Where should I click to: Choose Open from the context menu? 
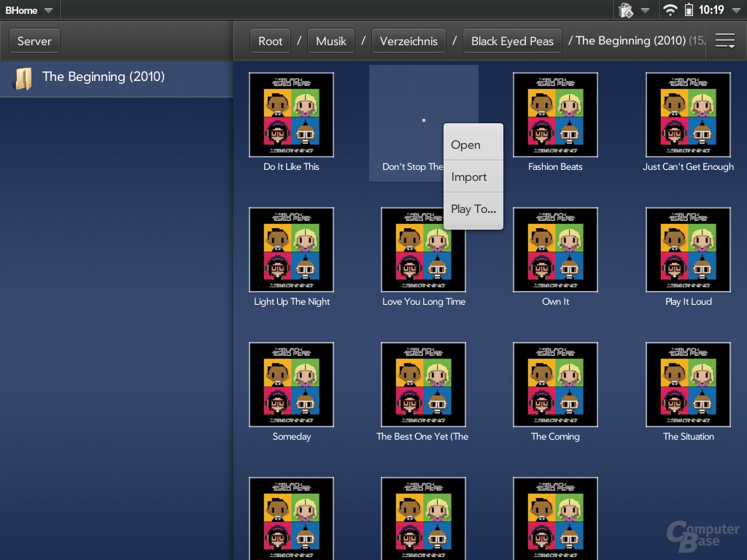tap(473, 144)
